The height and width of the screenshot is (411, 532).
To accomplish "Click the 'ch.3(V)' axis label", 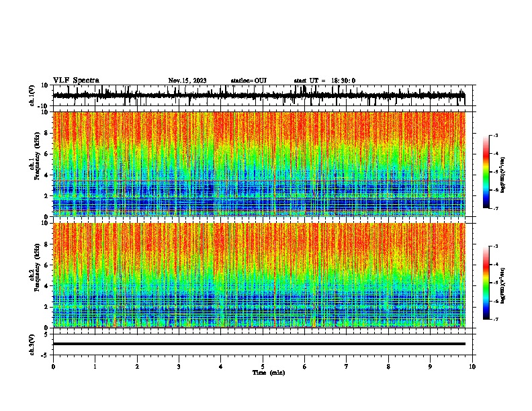I will pos(32,345).
